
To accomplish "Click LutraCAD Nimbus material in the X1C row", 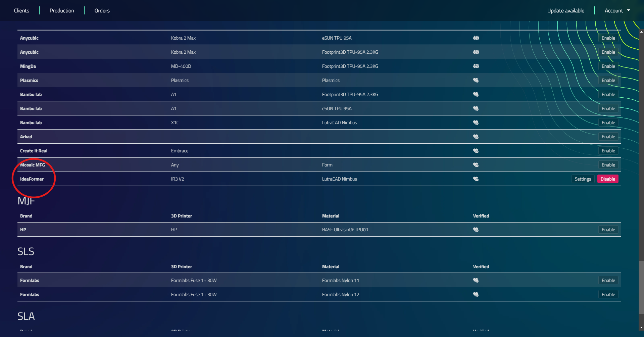I will click(x=340, y=123).
